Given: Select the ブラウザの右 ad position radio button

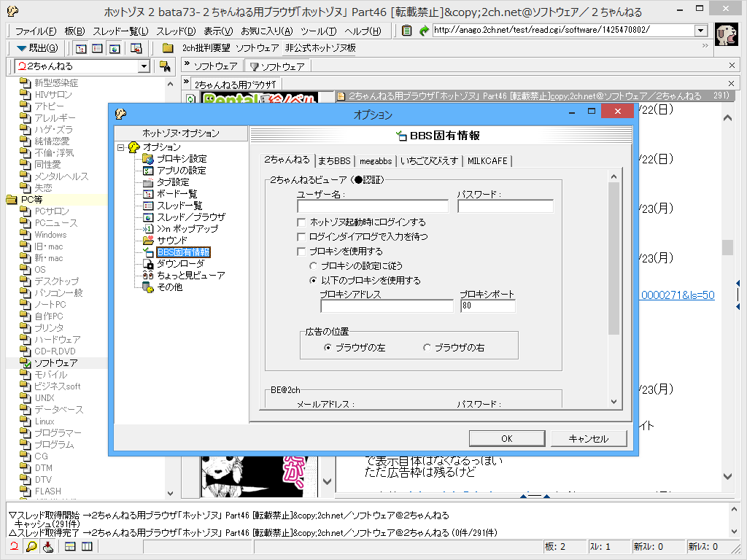Looking at the screenshot, I should [427, 346].
